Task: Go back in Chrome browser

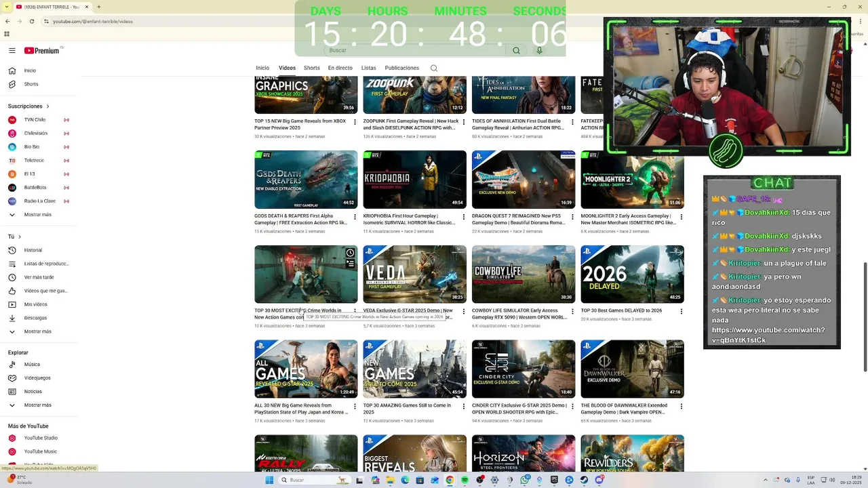Action: point(7,21)
